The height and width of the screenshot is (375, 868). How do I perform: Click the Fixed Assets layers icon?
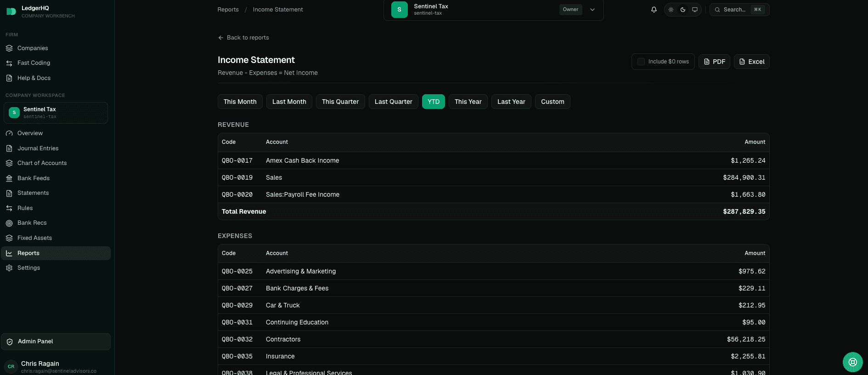point(9,238)
